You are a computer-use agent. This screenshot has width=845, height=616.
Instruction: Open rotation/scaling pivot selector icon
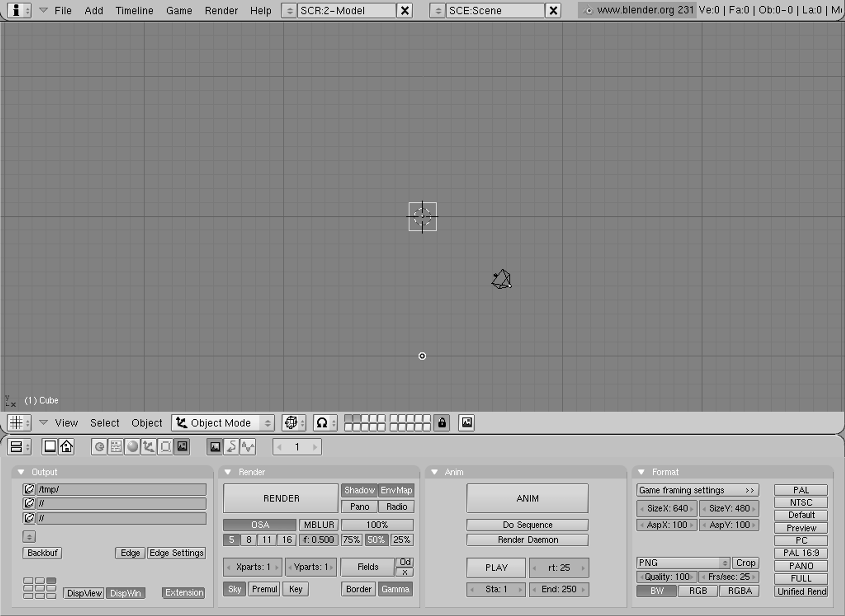325,423
